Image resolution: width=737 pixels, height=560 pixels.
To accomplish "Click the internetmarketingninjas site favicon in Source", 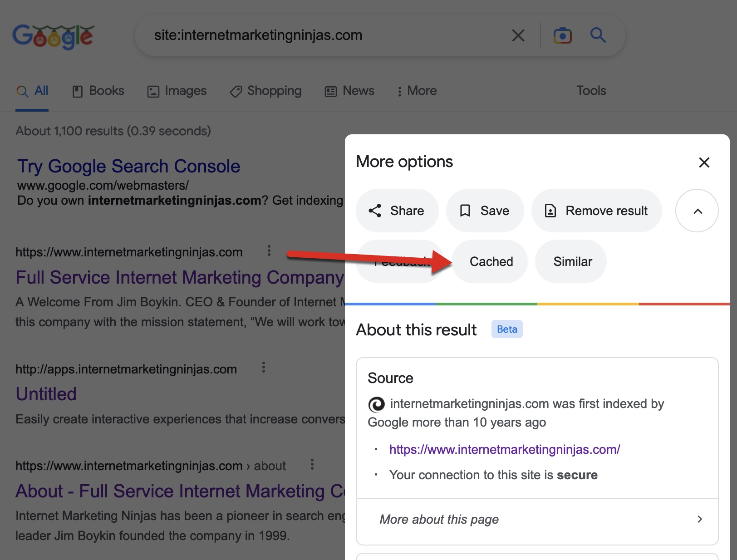I will point(376,404).
